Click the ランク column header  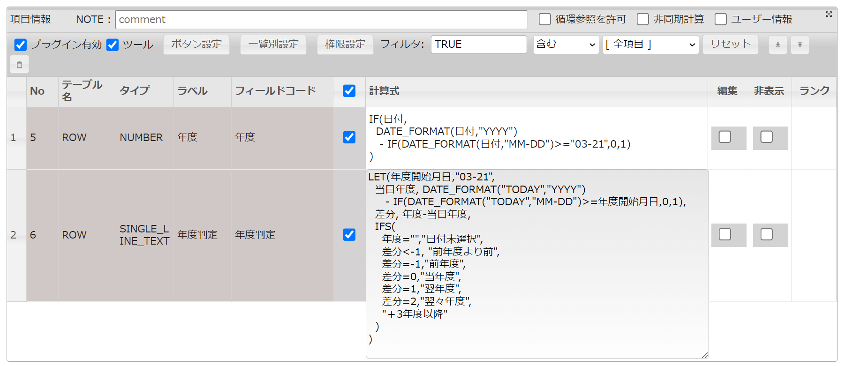click(815, 91)
